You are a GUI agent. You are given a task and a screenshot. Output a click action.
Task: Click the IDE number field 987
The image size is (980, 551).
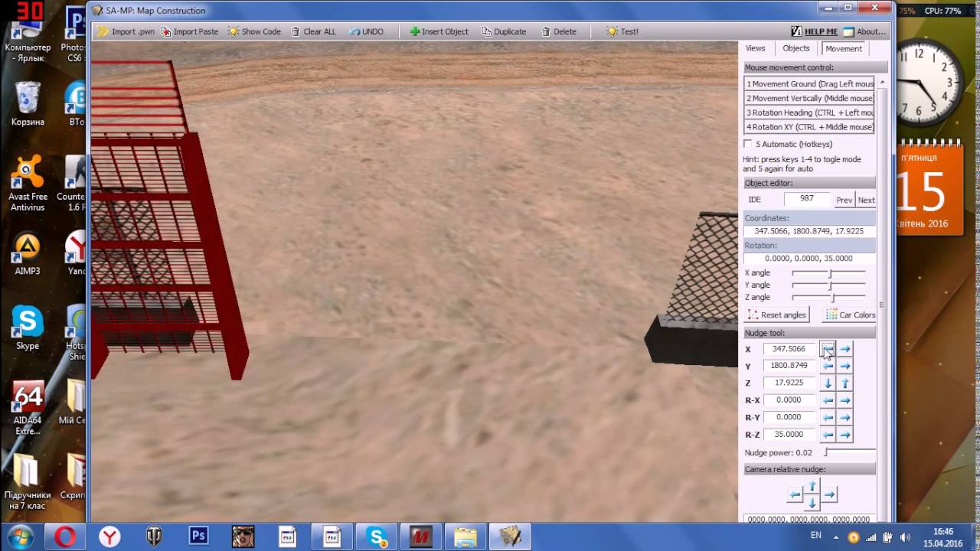click(x=807, y=199)
